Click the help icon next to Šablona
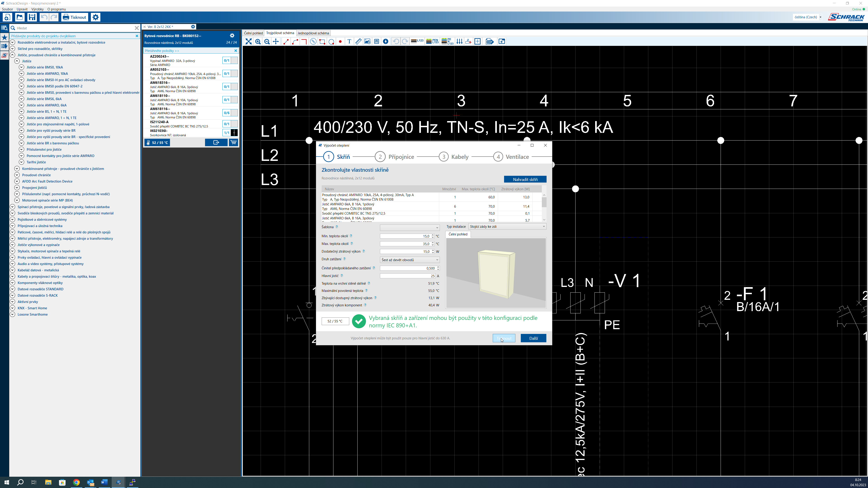The height and width of the screenshot is (488, 868). point(337,227)
